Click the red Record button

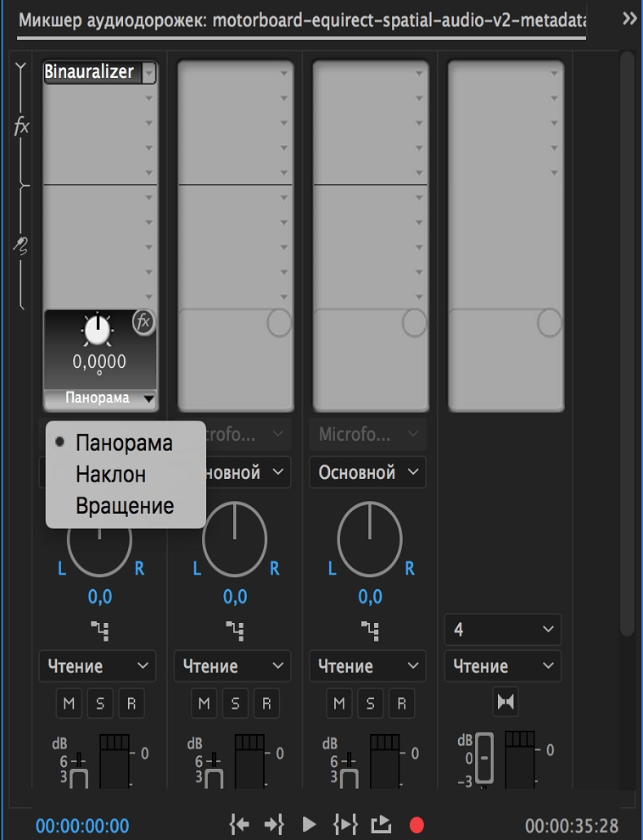pos(417,825)
